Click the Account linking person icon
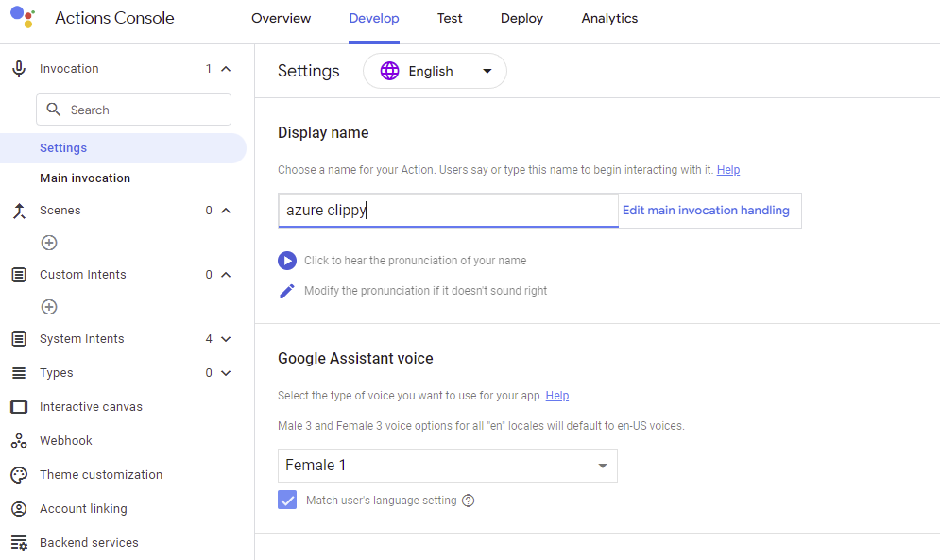Screen dimensions: 940x560 coord(19,508)
